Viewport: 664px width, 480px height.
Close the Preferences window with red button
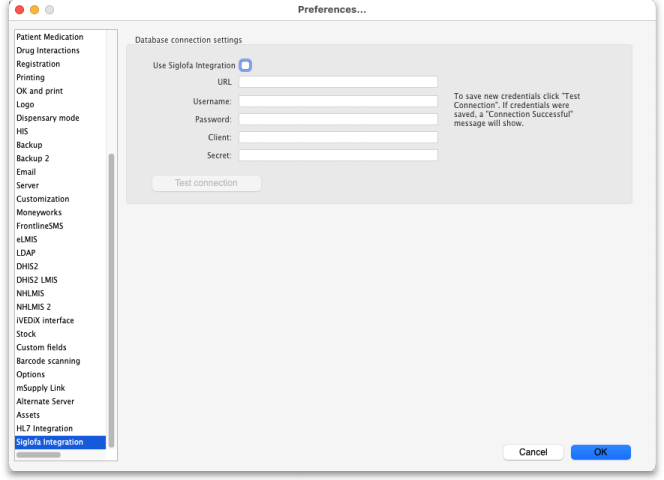tap(18, 9)
